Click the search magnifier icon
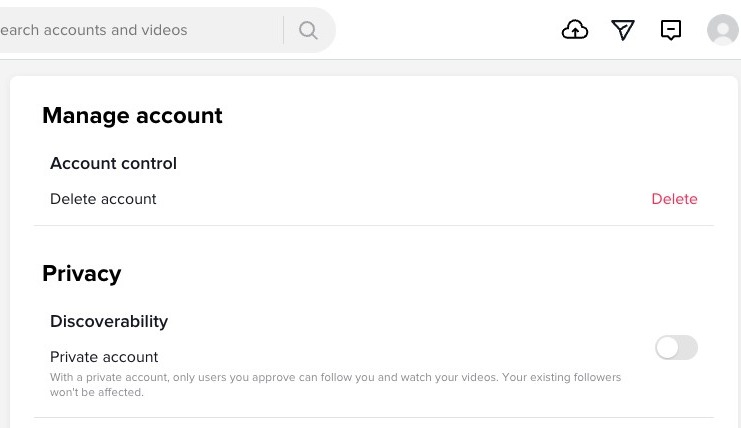 (308, 30)
